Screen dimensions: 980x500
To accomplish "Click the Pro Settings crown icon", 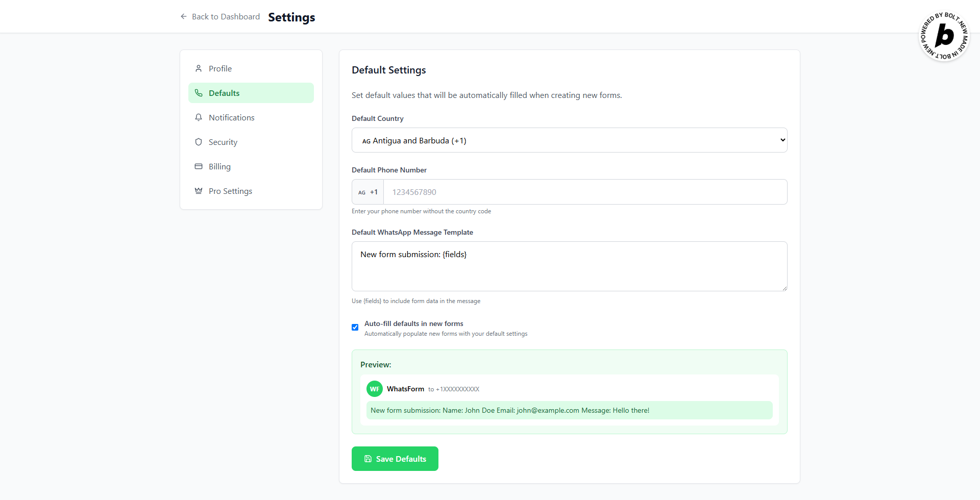I will click(199, 191).
